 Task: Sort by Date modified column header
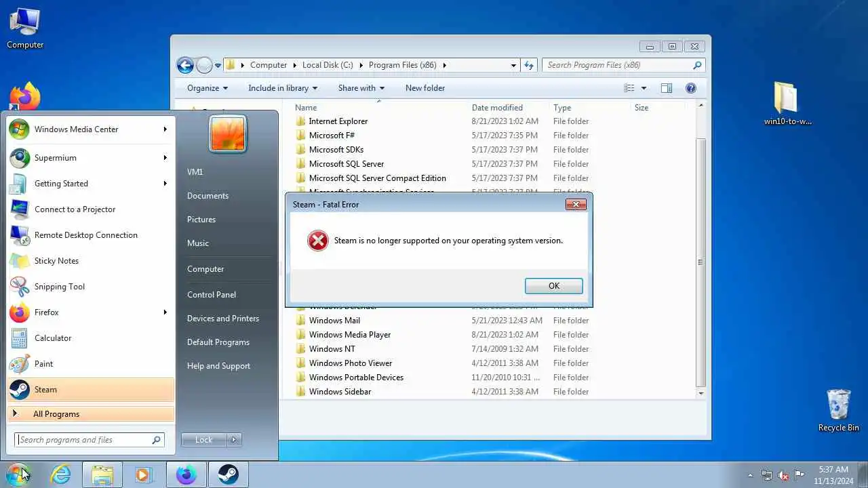click(497, 108)
